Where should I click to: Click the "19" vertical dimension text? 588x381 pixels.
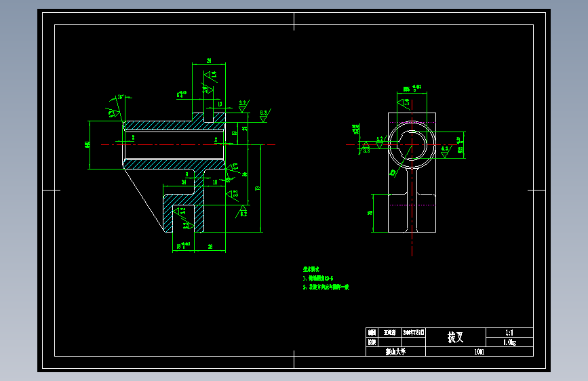pyautogui.click(x=234, y=133)
